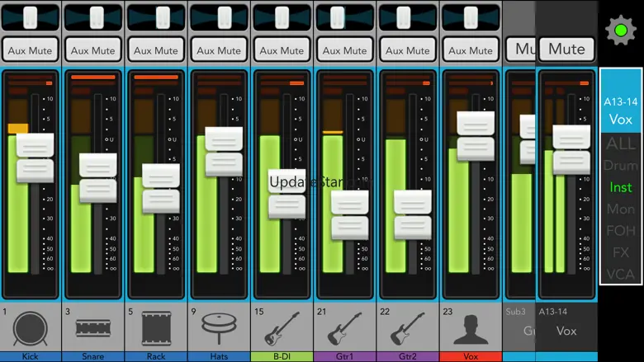
Task: Select the Gtr2 guitar channel icon
Action: pos(407,328)
